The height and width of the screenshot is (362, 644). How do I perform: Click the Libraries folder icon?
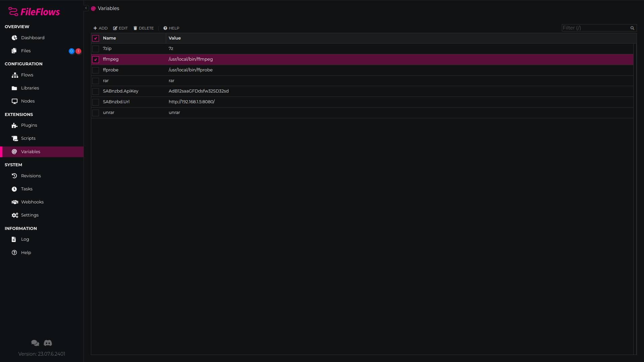(x=14, y=88)
